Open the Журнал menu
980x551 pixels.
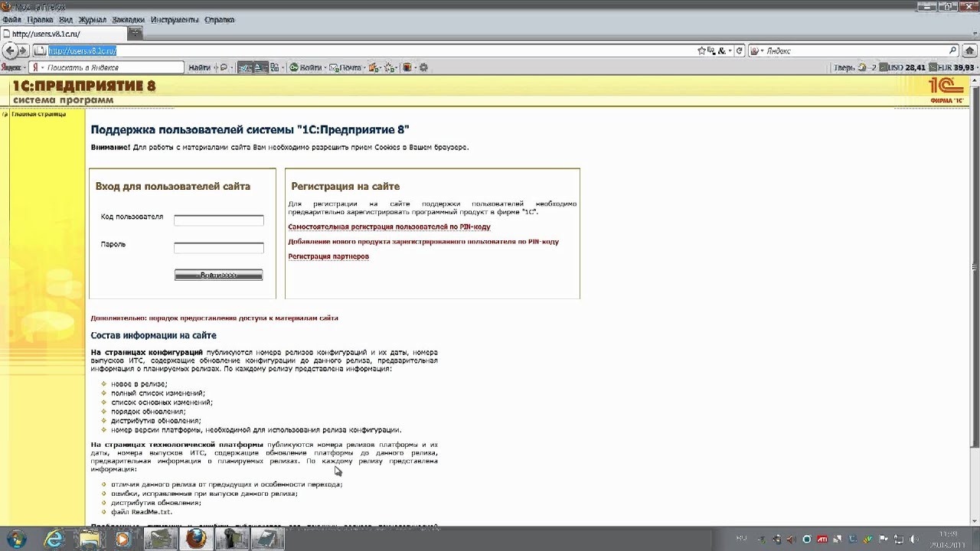[x=93, y=20]
